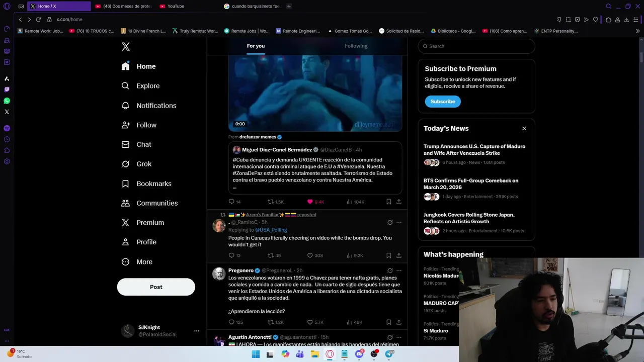
Task: Repost Pregonero tweet with 1.2K reposts
Action: (x=271, y=322)
